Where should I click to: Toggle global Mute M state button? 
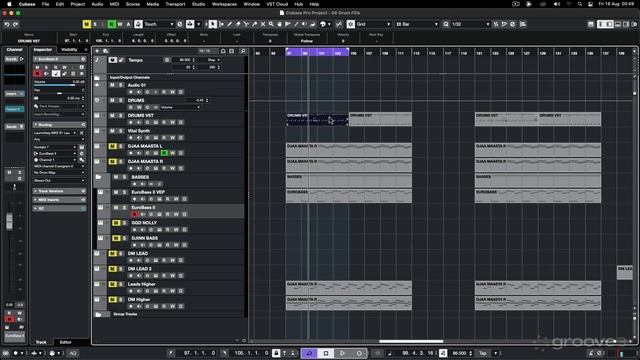point(87,24)
